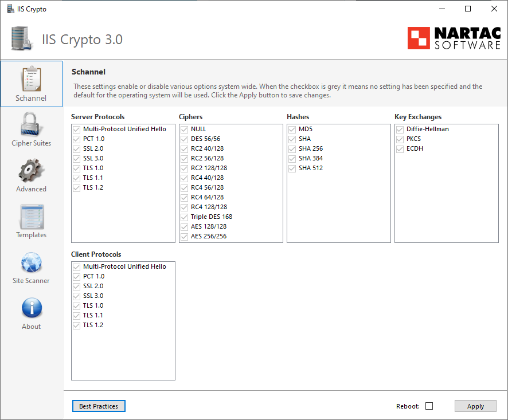Uncheck the Triple DES 168 cipher

coord(184,217)
